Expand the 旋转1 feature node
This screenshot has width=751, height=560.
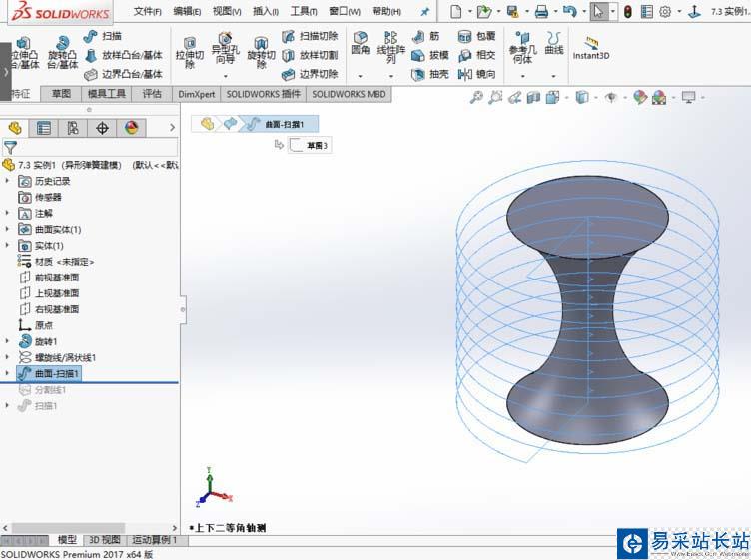tap(7, 341)
